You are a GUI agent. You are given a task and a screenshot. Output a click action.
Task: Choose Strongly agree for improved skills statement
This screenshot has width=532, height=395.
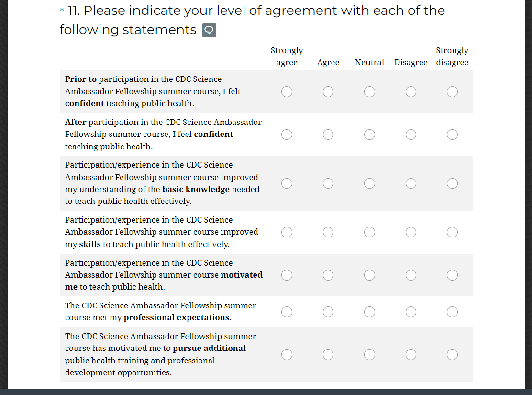point(287,232)
